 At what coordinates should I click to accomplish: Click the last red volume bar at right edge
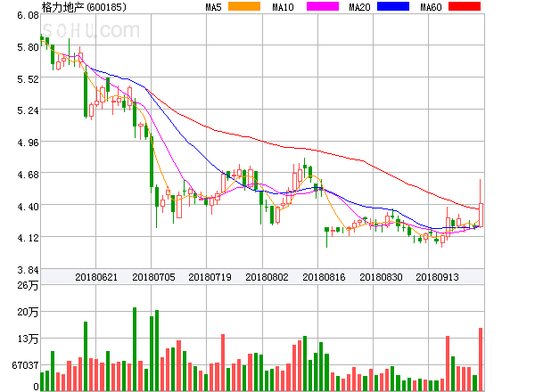(481, 359)
